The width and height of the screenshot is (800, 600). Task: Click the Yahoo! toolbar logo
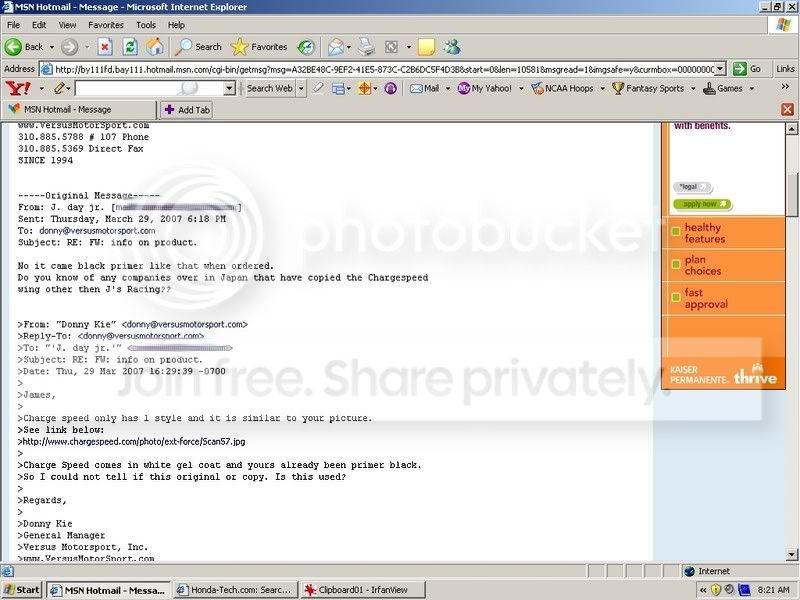pos(15,88)
